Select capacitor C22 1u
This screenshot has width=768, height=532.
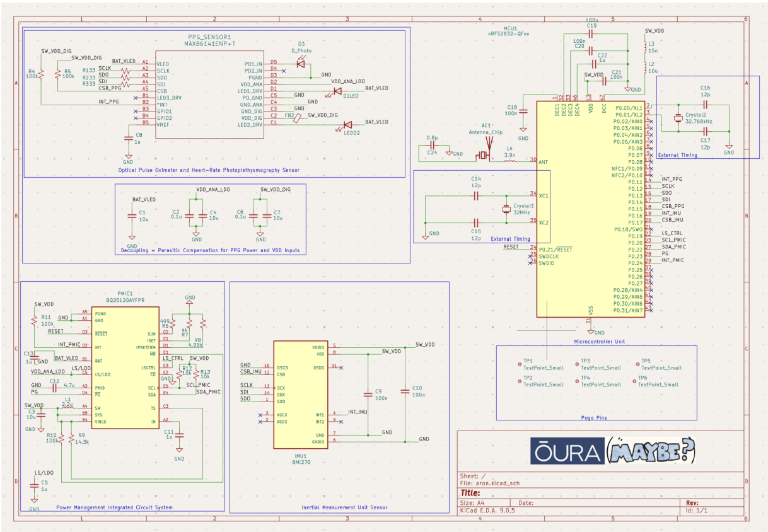click(x=594, y=64)
